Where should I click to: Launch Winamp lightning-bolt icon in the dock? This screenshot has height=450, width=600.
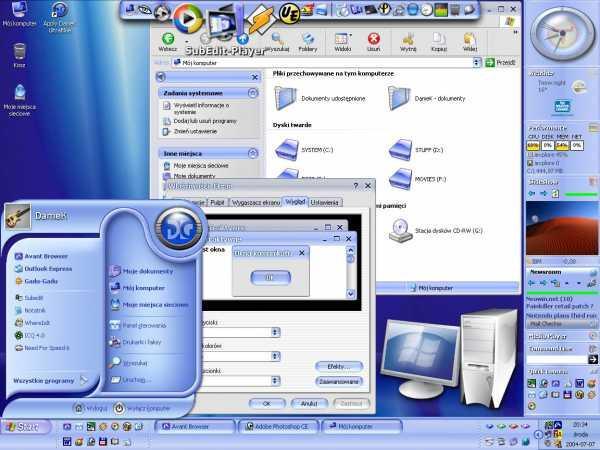point(261,18)
